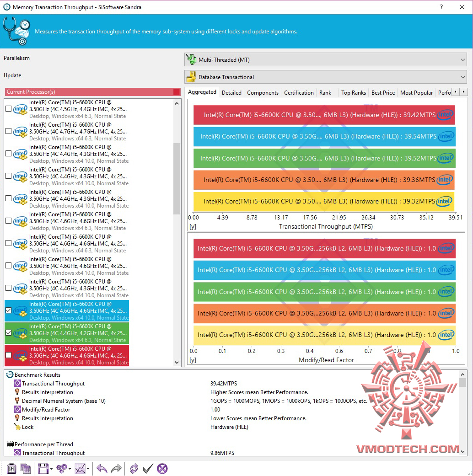The height and width of the screenshot is (476, 473).
Task: Click diamond icon beside Modify/Read Factor row
Action: tap(17, 410)
